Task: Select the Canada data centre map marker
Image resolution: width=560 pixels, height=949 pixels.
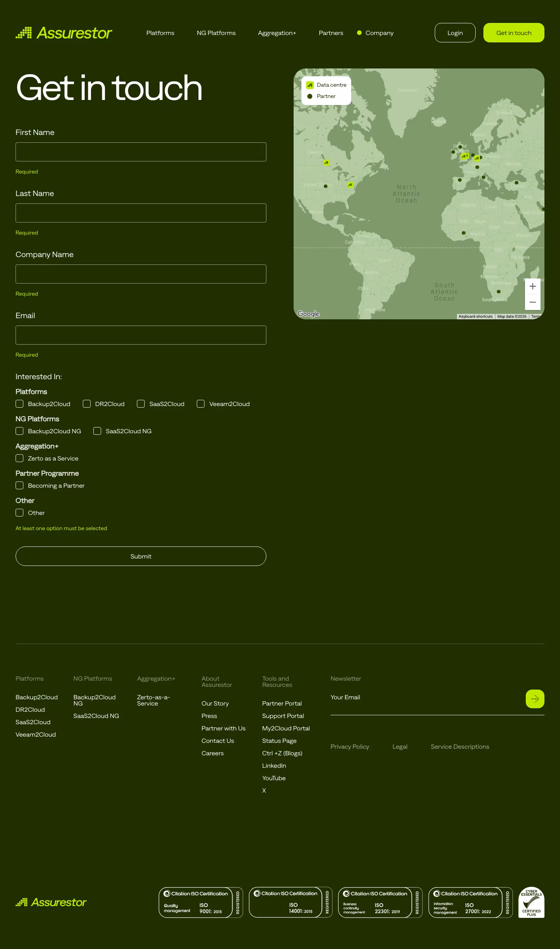Action: coord(326,163)
